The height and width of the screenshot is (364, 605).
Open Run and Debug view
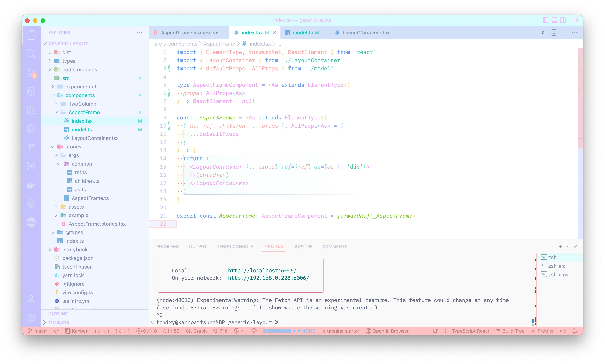31,91
